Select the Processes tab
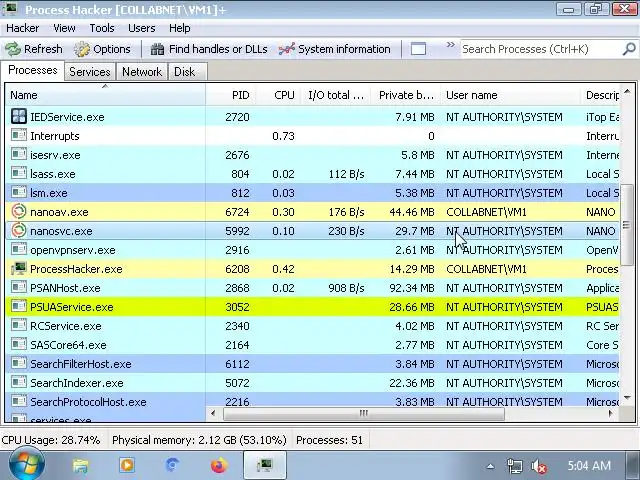 point(33,70)
